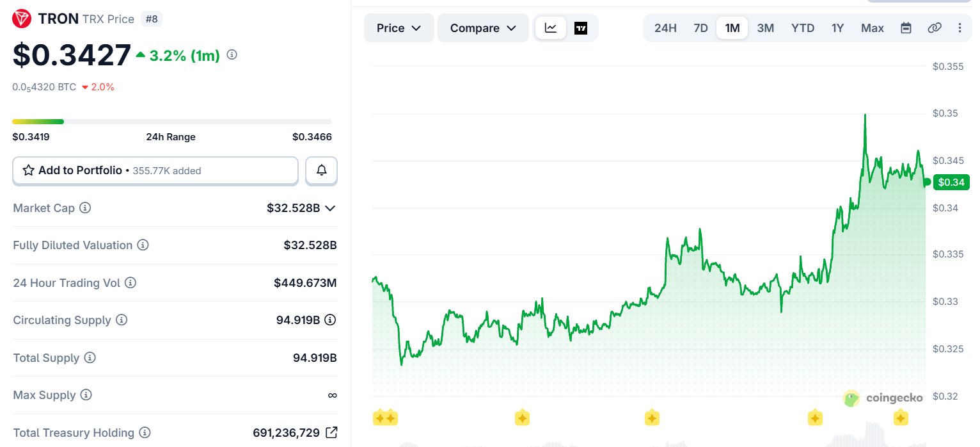Open the Max Supply info icon

click(x=86, y=395)
